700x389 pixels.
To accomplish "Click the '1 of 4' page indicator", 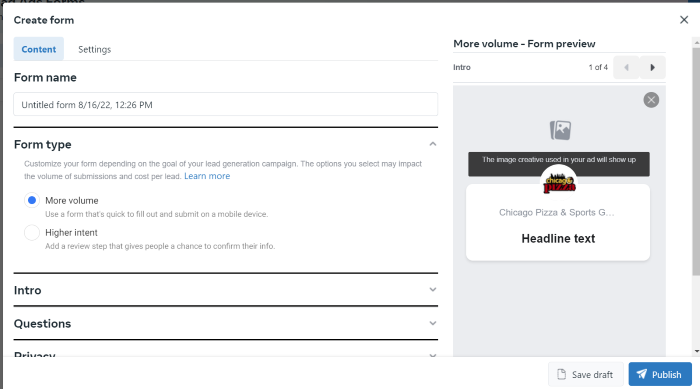I will pos(598,67).
